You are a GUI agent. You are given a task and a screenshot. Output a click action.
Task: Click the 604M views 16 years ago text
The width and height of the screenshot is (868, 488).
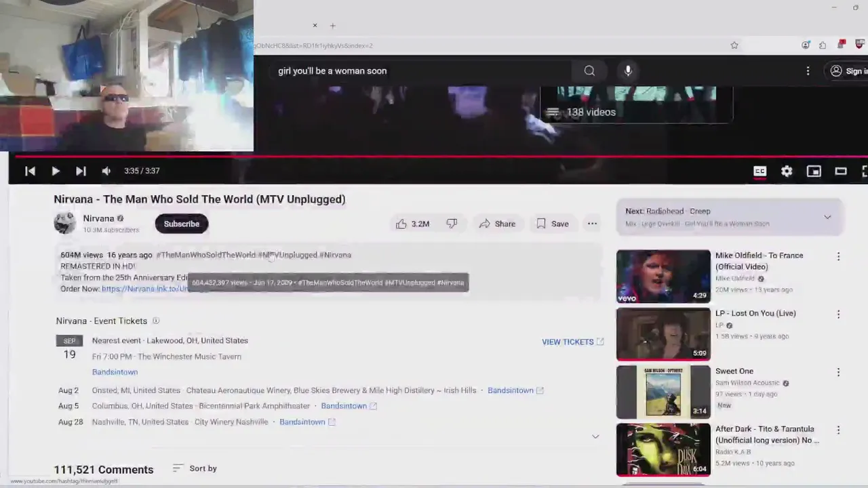click(106, 255)
